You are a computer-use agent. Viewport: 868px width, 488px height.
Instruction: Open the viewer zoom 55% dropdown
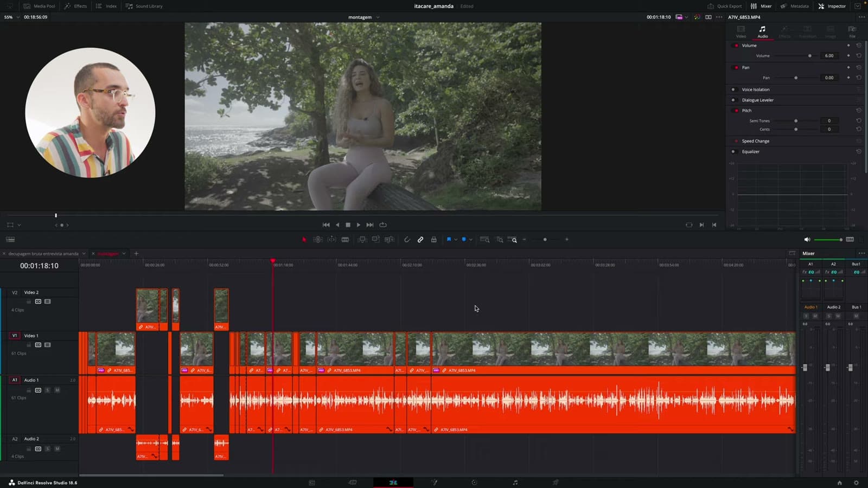(11, 17)
